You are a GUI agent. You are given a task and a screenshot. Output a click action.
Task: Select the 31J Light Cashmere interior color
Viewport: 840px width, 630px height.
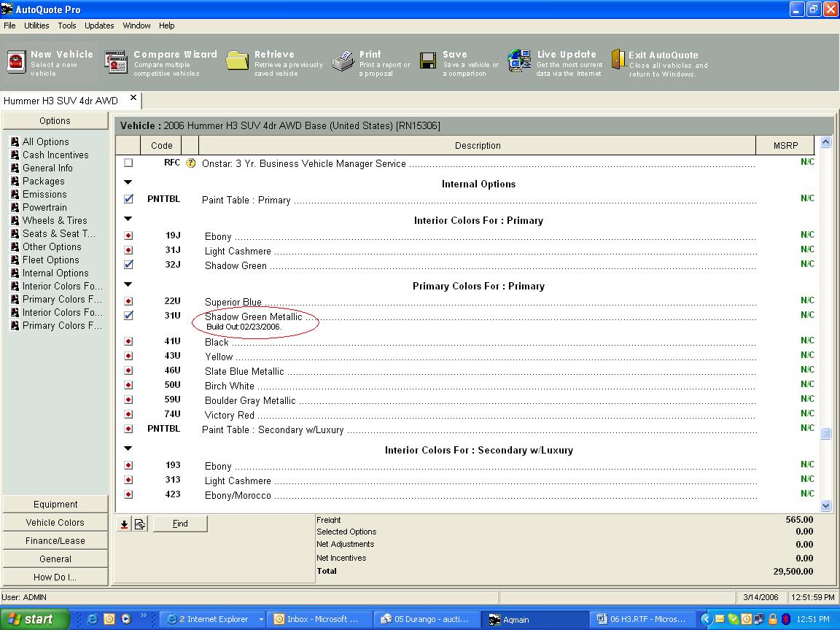pyautogui.click(x=128, y=249)
